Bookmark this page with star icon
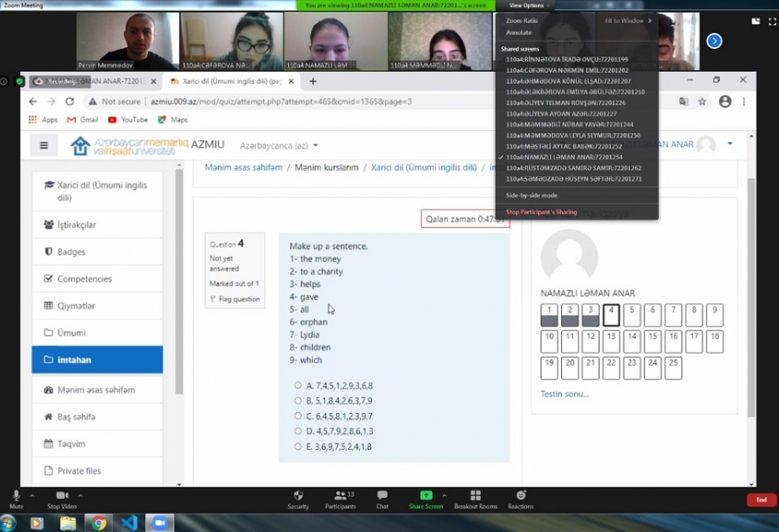 [702, 101]
